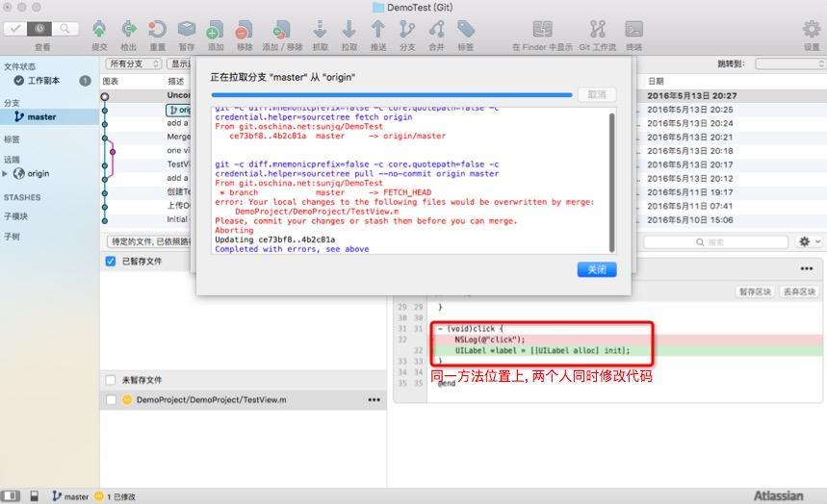Click the Branch (分支) toolbar icon
The image size is (827, 504).
click(407, 30)
